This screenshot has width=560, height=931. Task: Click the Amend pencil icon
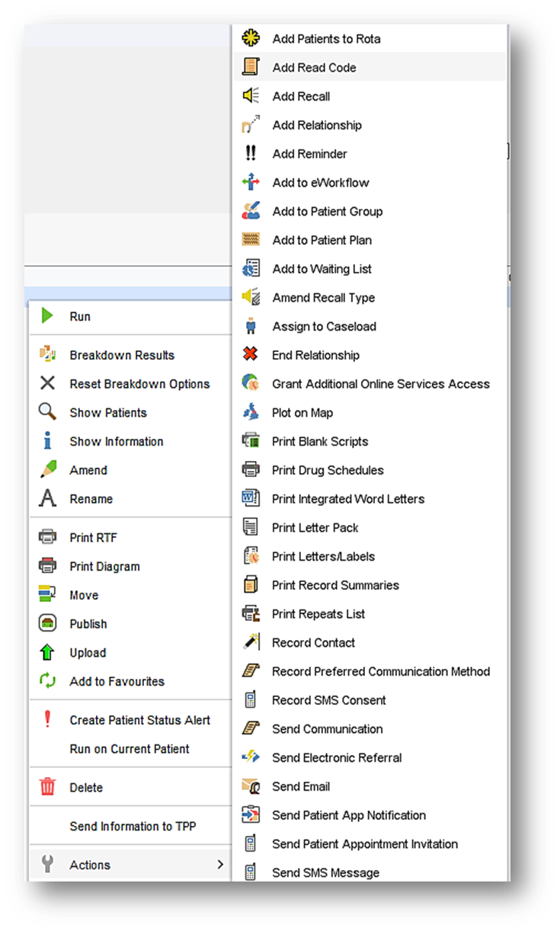pos(48,470)
